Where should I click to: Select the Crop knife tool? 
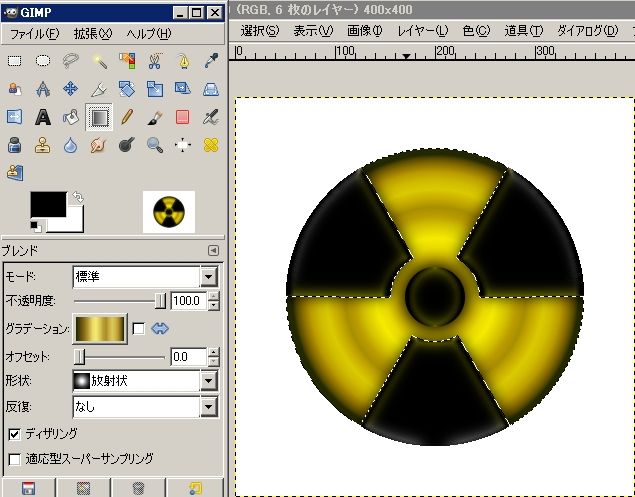(99, 89)
